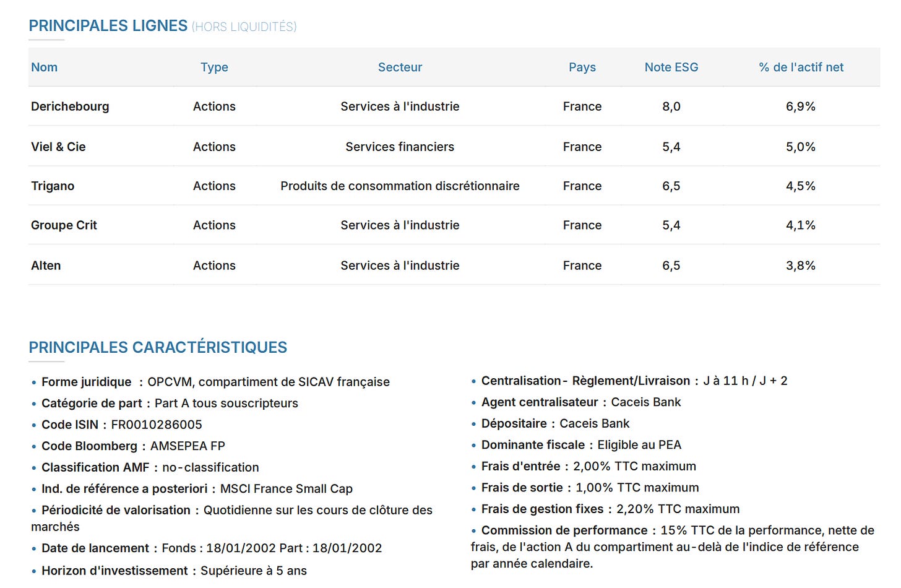Click Produits de consommation discrétionnaire cell
Image resolution: width=901 pixels, height=588 pixels.
pos(400,186)
